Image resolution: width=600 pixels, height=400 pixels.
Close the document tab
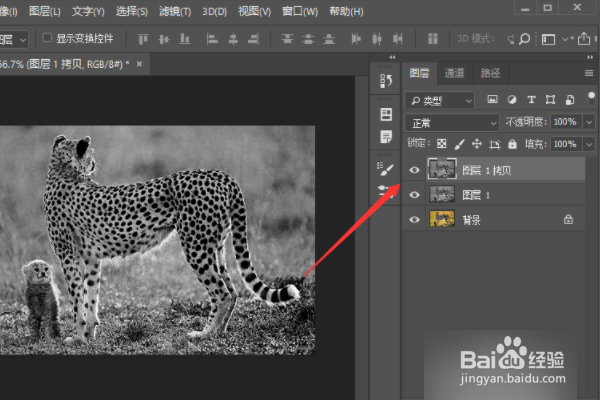[x=139, y=64]
